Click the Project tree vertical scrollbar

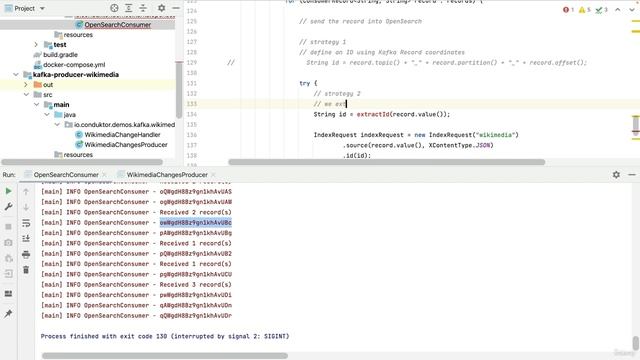[x=179, y=90]
